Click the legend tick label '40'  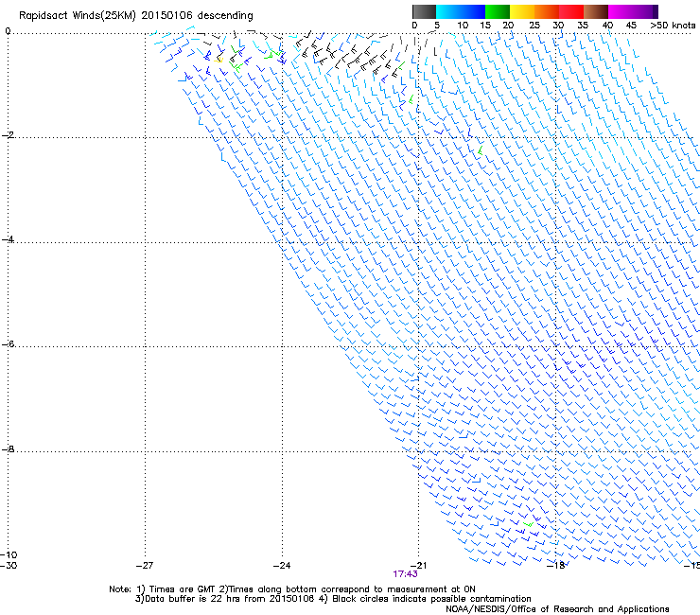(x=607, y=26)
